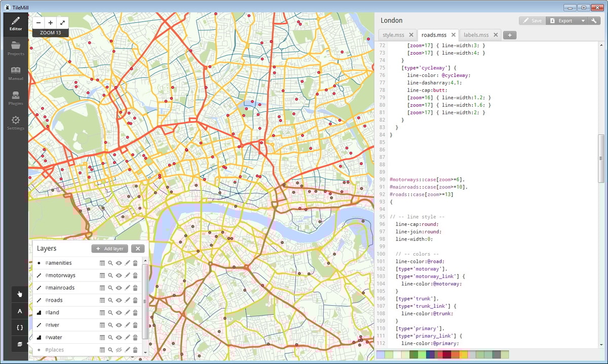608x364 pixels.
Task: Hide the #amenities layer
Action: tap(119, 263)
